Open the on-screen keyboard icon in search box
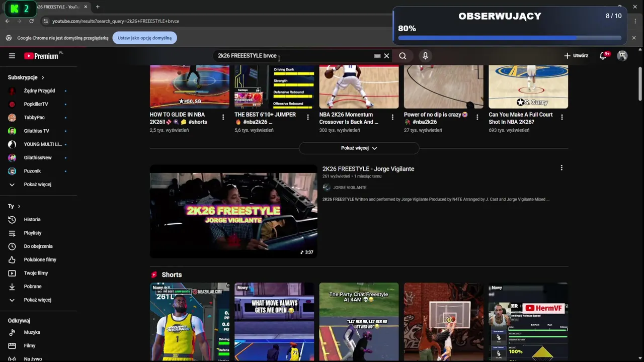 (x=377, y=56)
